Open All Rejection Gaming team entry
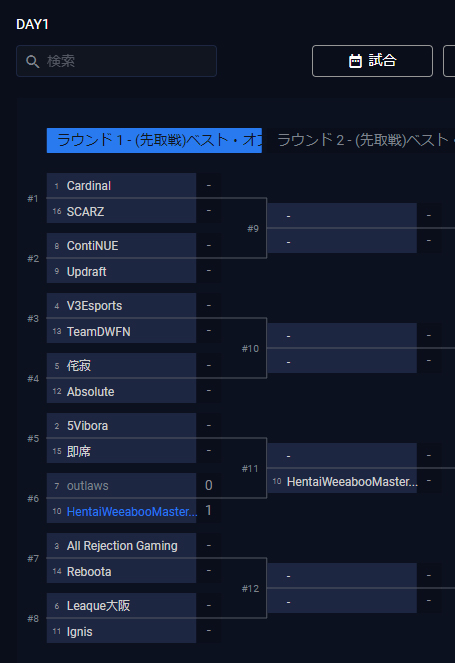 (121, 546)
